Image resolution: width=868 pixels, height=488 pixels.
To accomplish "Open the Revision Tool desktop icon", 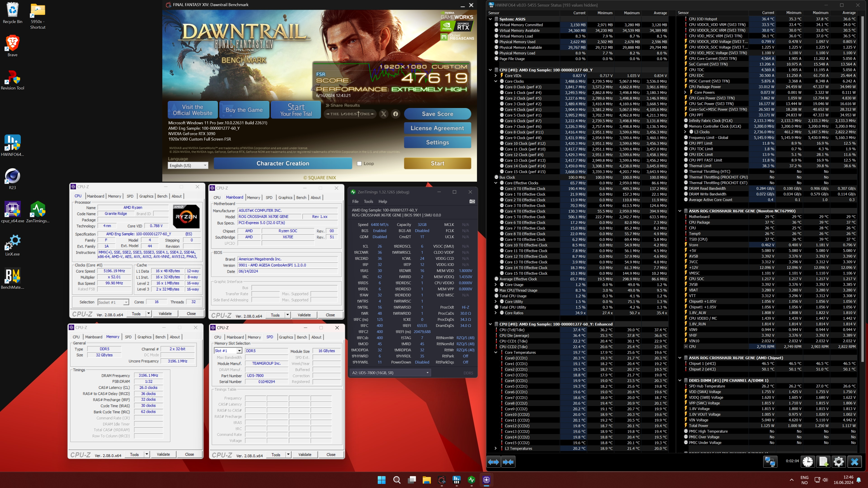I will coord(12,80).
